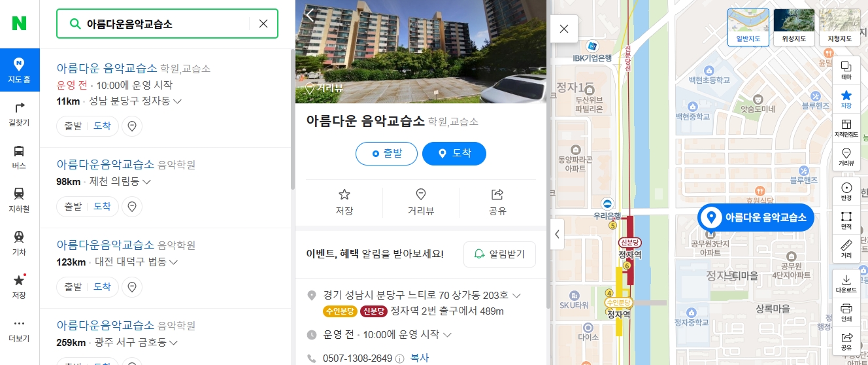Toggle the 지적편집도 cadastral map overlay

click(846, 128)
